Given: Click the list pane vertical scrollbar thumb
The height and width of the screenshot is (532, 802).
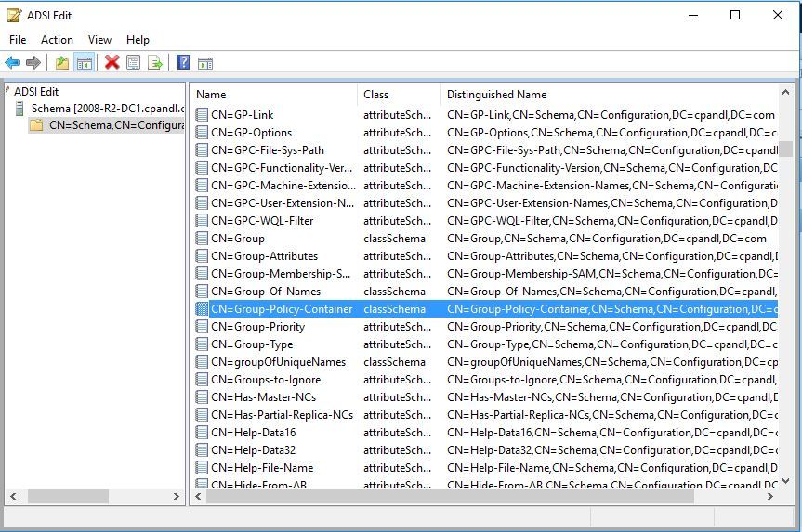Looking at the screenshot, I should (785, 149).
